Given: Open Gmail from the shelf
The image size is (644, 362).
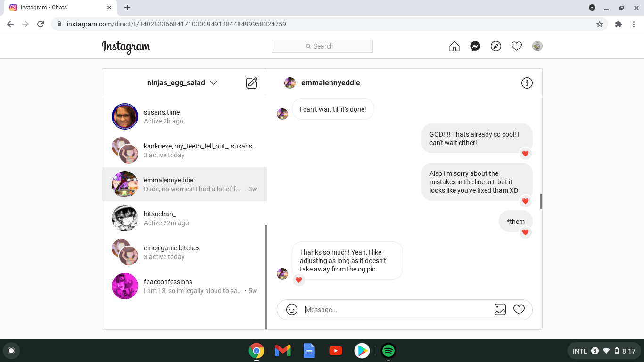Looking at the screenshot, I should tap(283, 351).
